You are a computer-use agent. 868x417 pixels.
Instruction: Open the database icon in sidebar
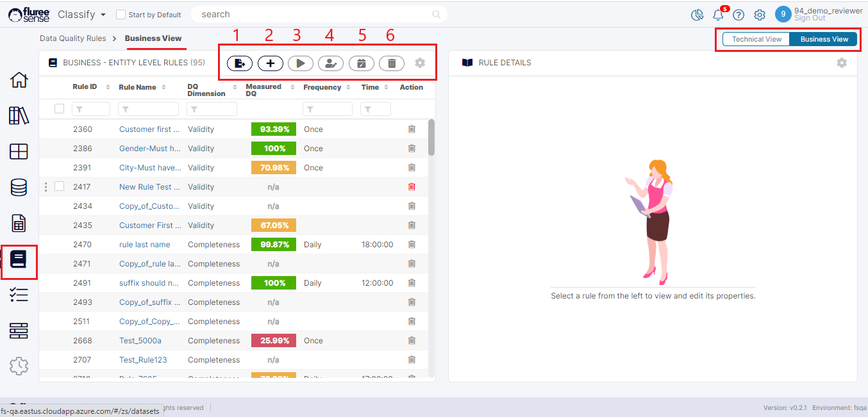pos(19,188)
